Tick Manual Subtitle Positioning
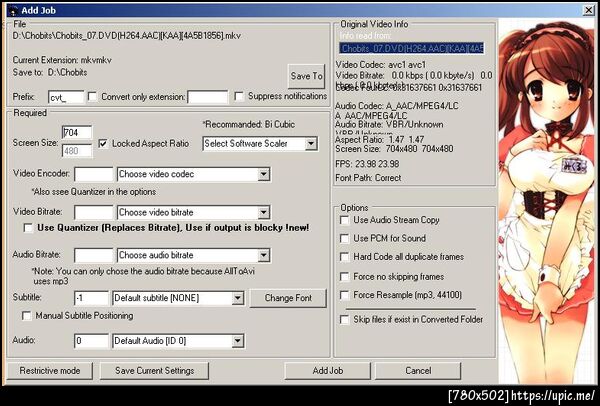The image size is (600, 406). coord(26,316)
